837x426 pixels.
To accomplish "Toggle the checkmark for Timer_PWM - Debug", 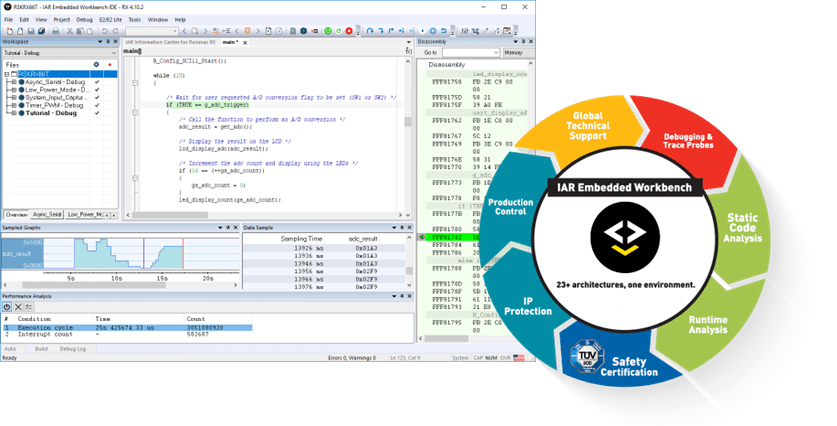I will point(97,105).
